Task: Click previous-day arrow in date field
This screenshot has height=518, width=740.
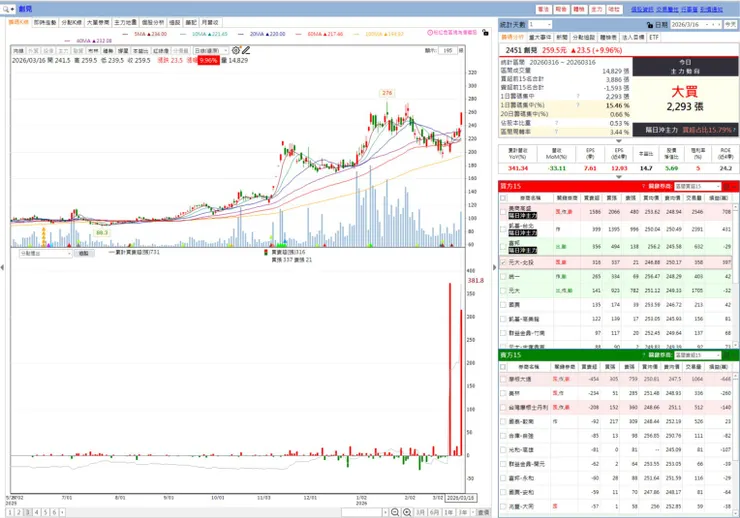Action: (714, 25)
